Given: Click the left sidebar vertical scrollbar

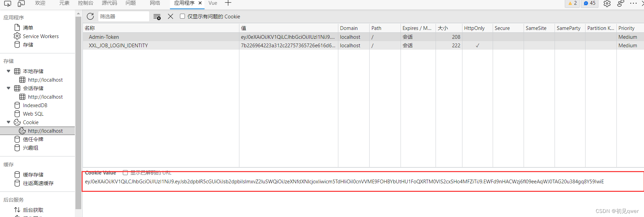Looking at the screenshot, I should coord(78,112).
